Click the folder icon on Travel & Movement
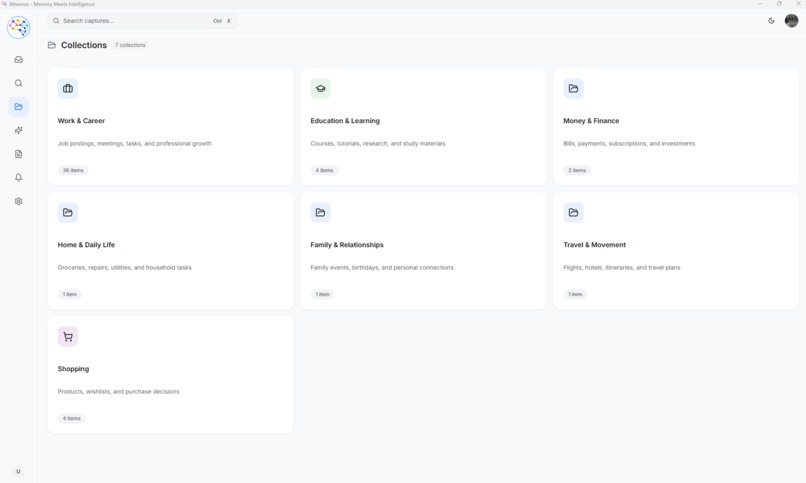Screen dimensions: 806x483 point(573,213)
